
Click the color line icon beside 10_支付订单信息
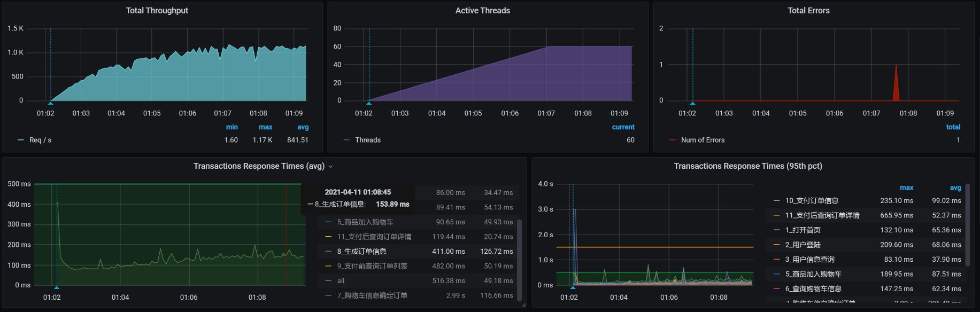[x=776, y=201]
